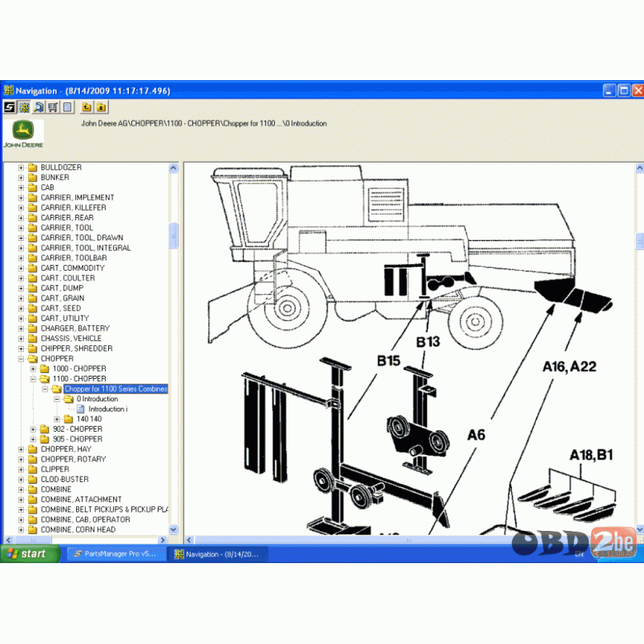
Task: Select the CHARGER, BATTERY tree item
Action: pos(75,329)
